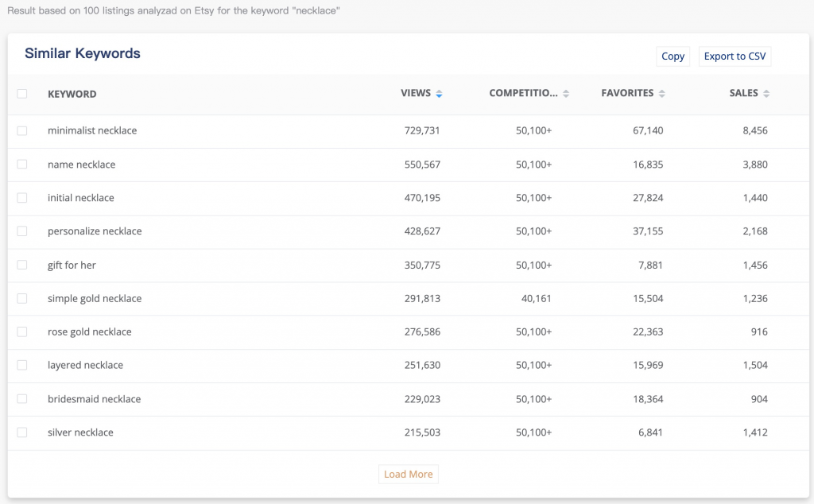Viewport: 814px width, 504px height.
Task: Click the VIEWS column header label
Action: coord(415,94)
